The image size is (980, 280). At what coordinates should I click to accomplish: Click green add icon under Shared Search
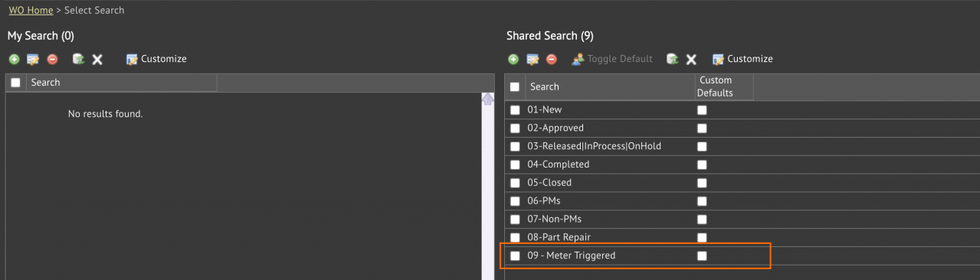coord(513,59)
